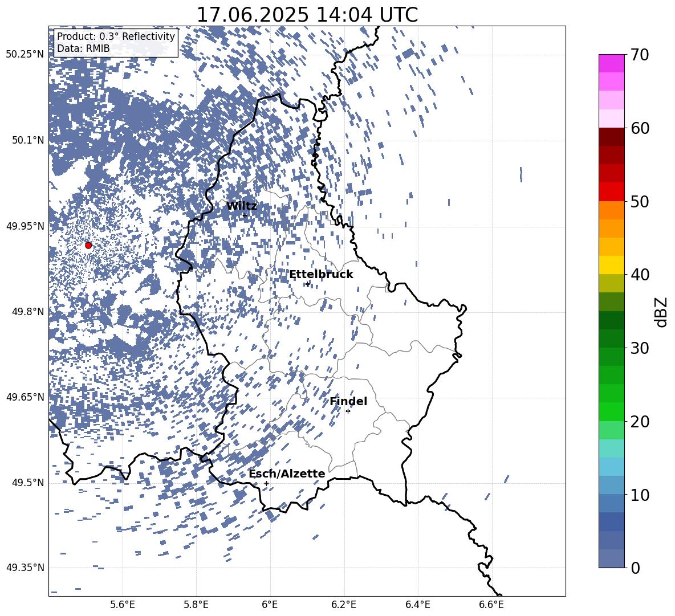Click the 6.2°E longitude label

(x=344, y=605)
